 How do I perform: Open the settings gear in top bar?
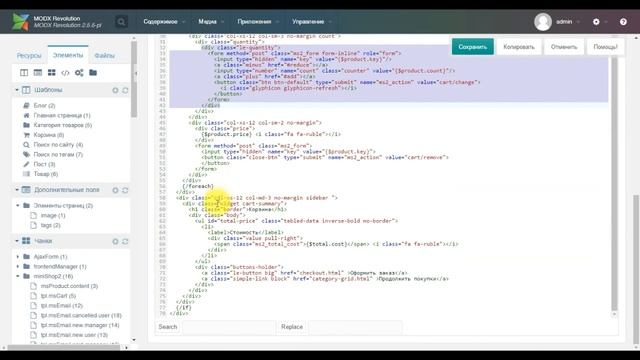596,22
